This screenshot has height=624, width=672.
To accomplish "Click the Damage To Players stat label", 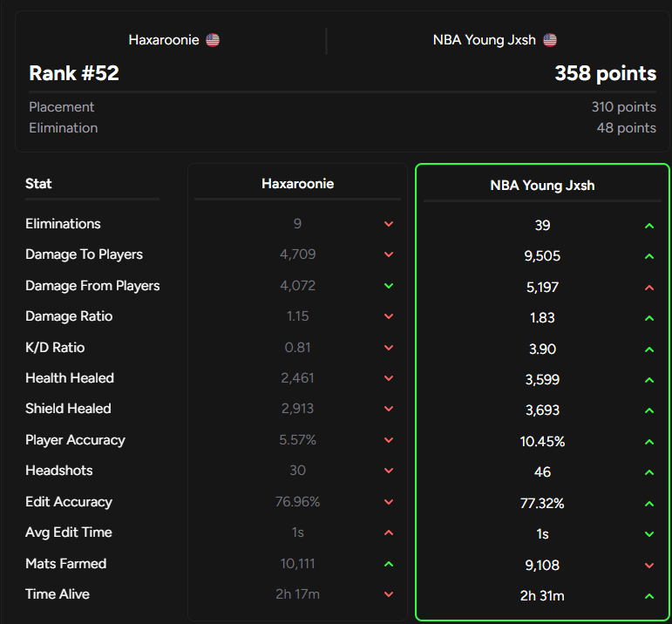I will point(84,254).
